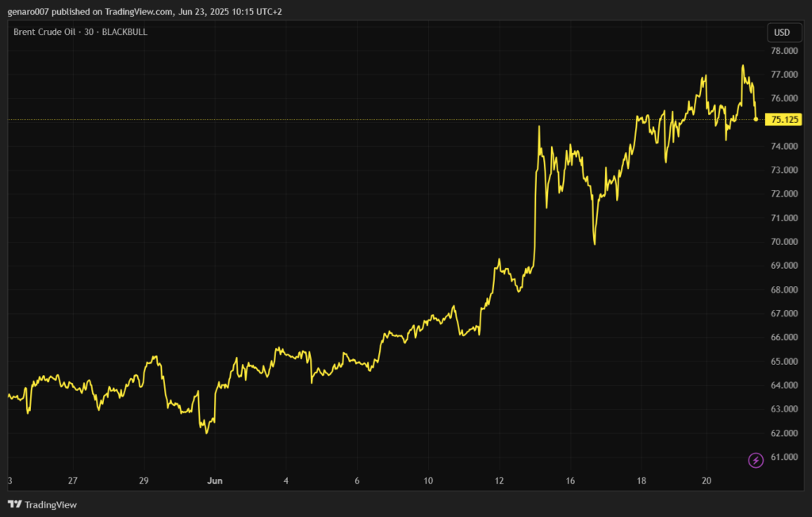Click the 29 date label on time axis
The height and width of the screenshot is (517, 812).
point(144,481)
